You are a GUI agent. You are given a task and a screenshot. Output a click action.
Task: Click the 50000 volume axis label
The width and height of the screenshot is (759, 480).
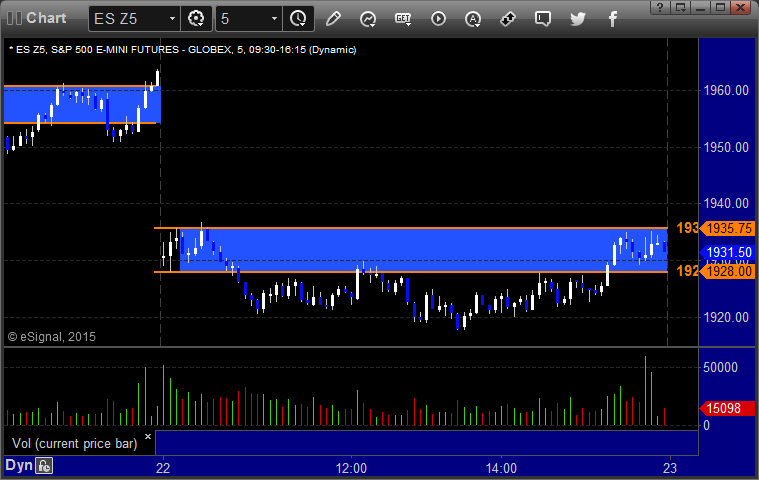[720, 367]
